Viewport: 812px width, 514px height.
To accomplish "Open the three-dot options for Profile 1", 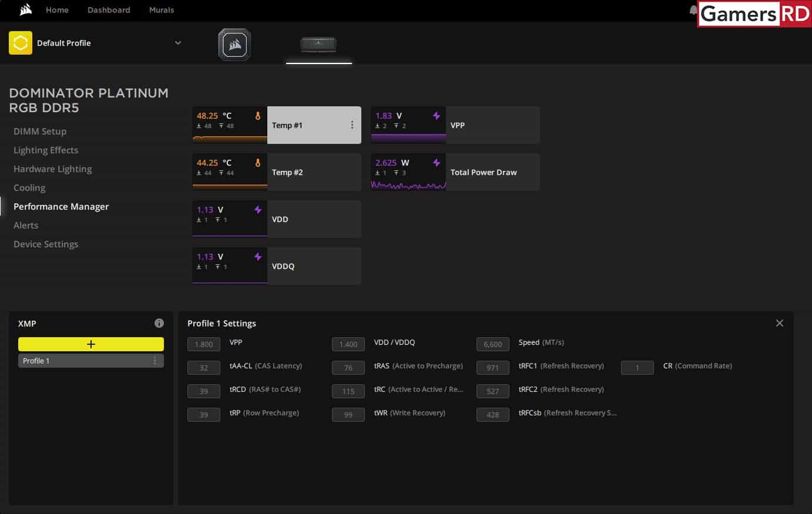I will (155, 361).
